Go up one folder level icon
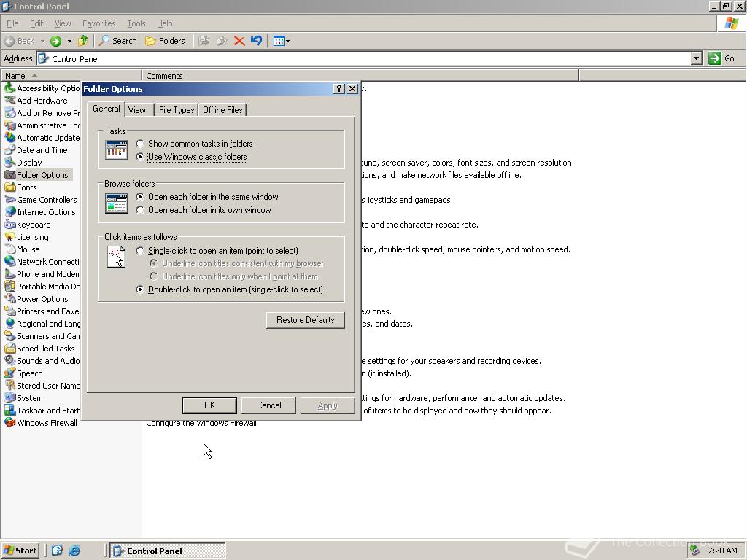Screen dimensions: 747x560 [x=83, y=41]
